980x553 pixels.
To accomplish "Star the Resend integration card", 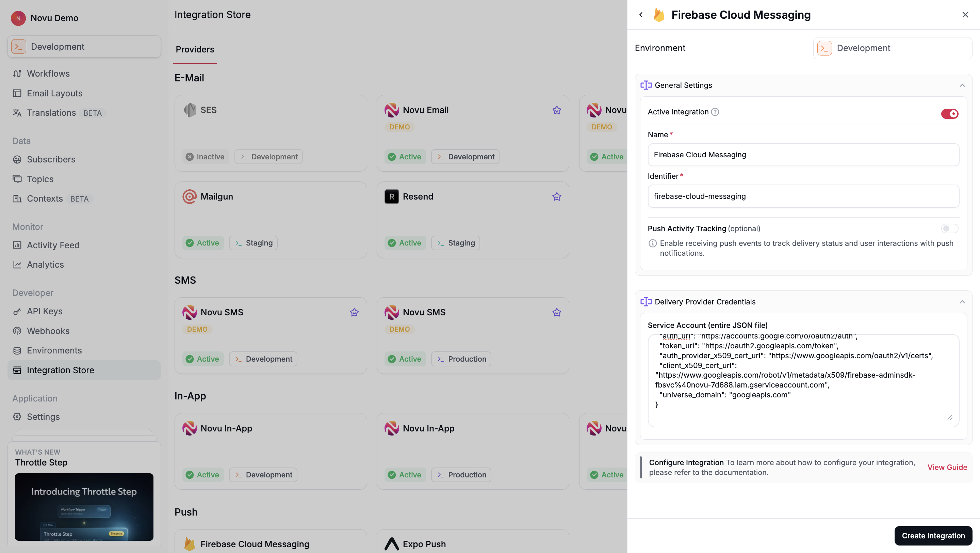I will click(x=557, y=196).
